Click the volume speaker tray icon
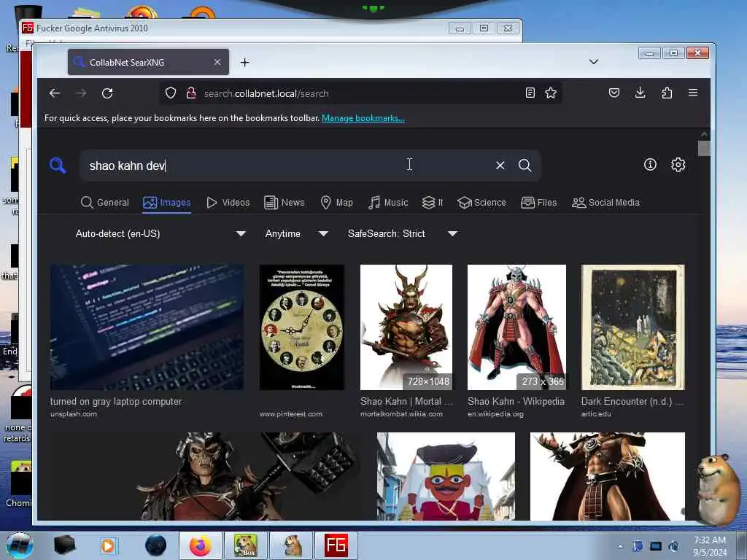The width and height of the screenshot is (747, 560). [673, 546]
